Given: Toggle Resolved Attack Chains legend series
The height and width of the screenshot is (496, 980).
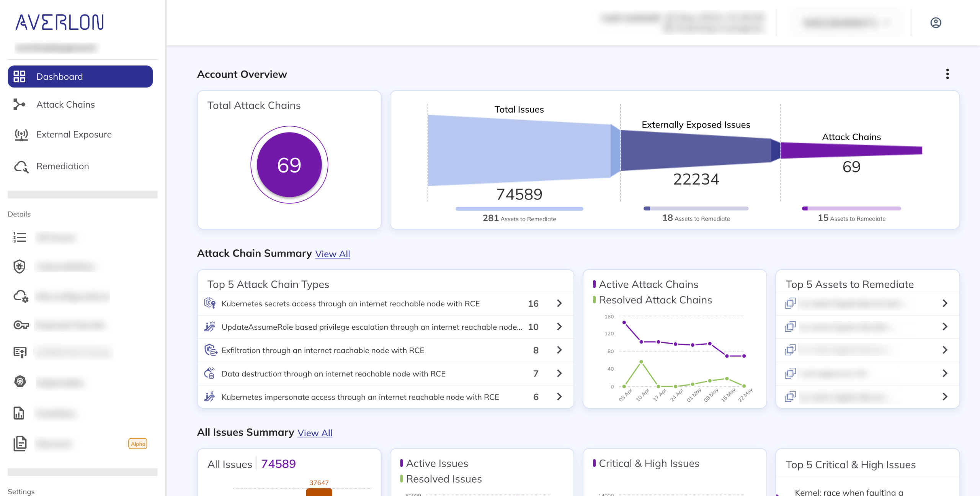Looking at the screenshot, I should (x=655, y=300).
